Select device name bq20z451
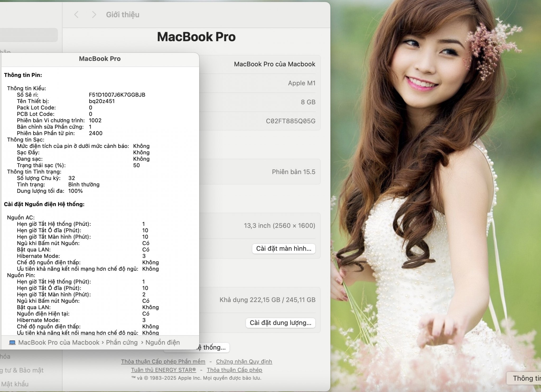The image size is (541, 392). [102, 101]
